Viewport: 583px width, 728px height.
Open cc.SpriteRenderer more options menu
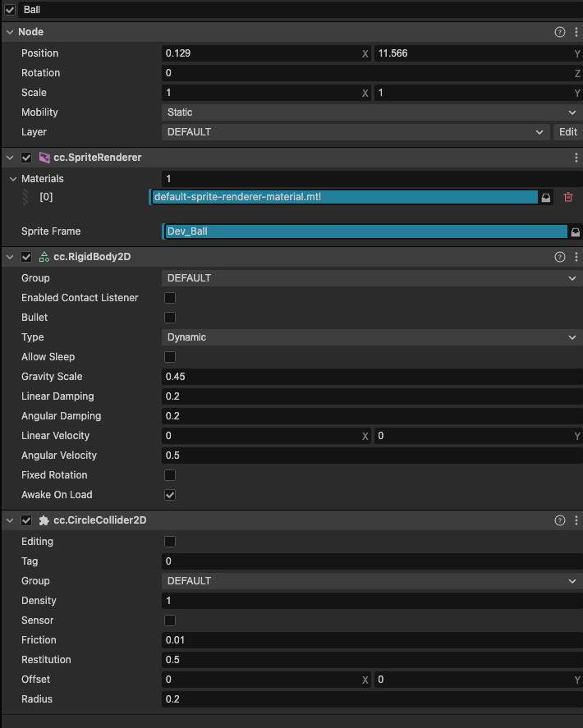576,158
